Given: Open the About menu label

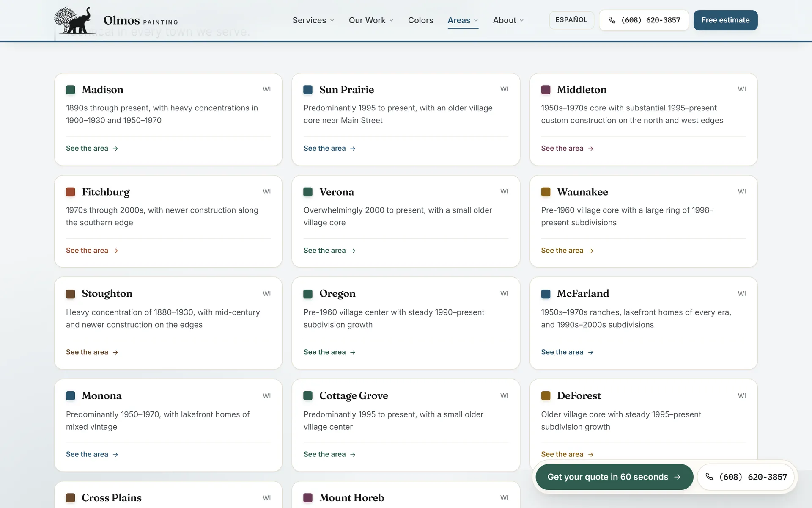Looking at the screenshot, I should (x=505, y=20).
